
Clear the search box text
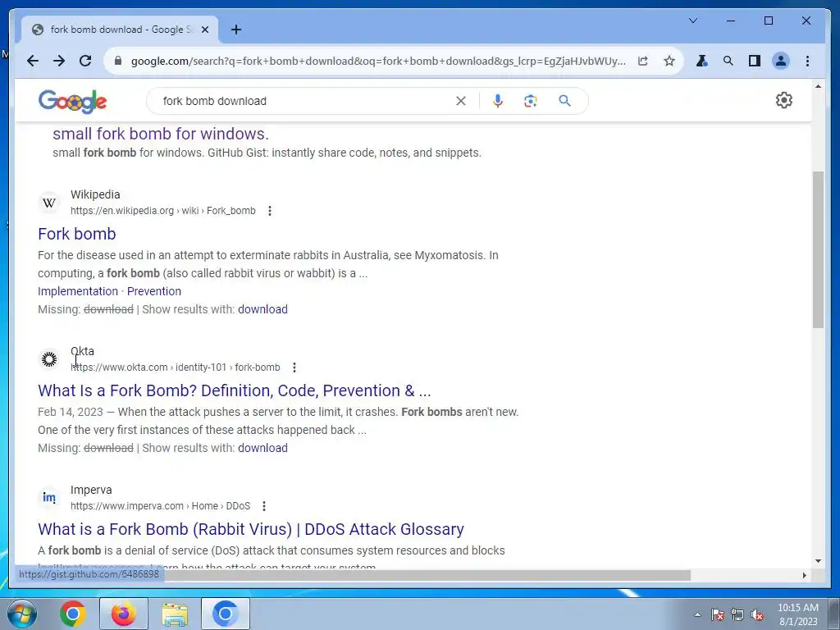[x=461, y=101]
